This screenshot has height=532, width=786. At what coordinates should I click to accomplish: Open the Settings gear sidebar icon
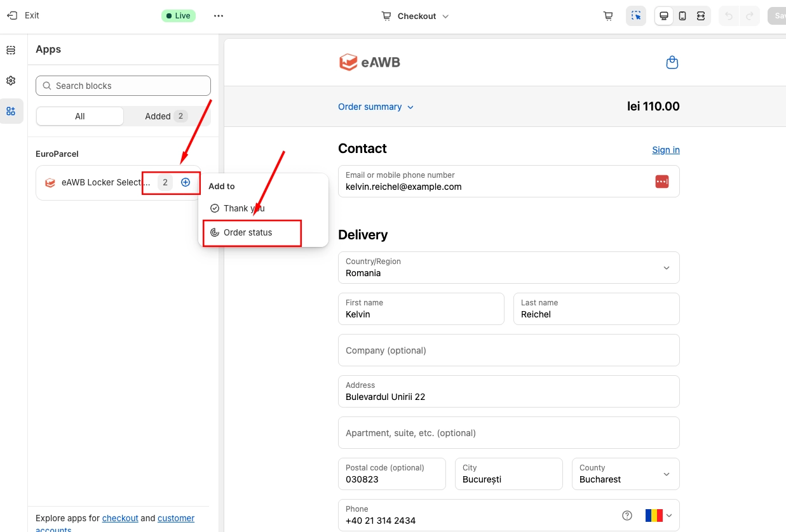pos(11,81)
